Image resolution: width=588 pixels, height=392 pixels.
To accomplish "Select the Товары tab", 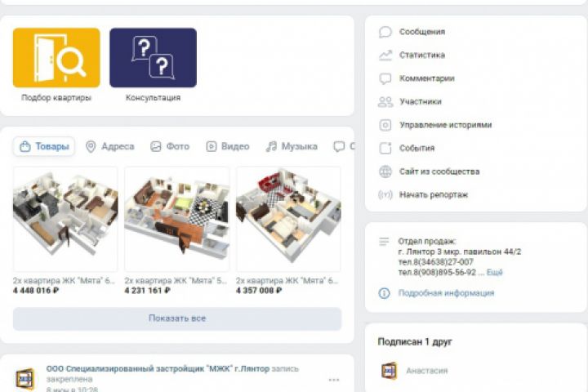I will [x=44, y=146].
